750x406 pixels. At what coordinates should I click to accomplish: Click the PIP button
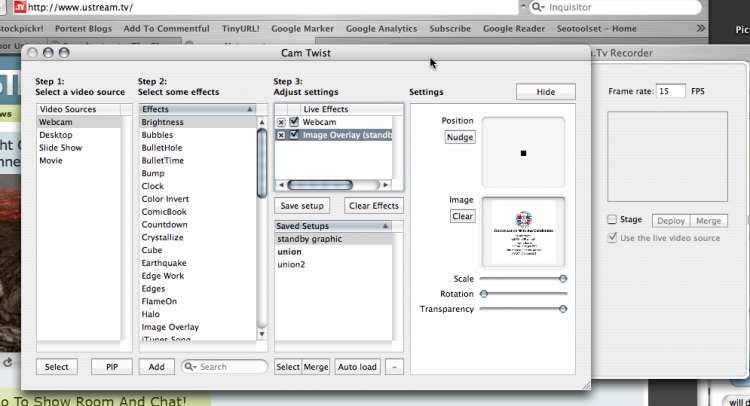pos(112,367)
